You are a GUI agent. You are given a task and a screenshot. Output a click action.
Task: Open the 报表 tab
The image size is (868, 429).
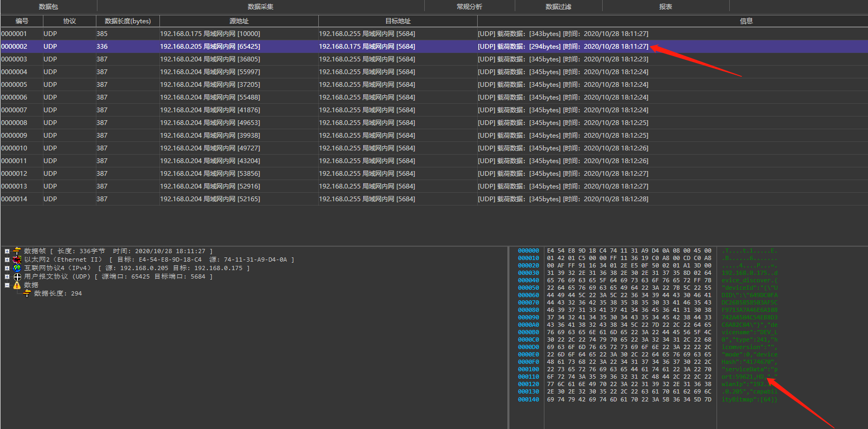pyautogui.click(x=666, y=7)
